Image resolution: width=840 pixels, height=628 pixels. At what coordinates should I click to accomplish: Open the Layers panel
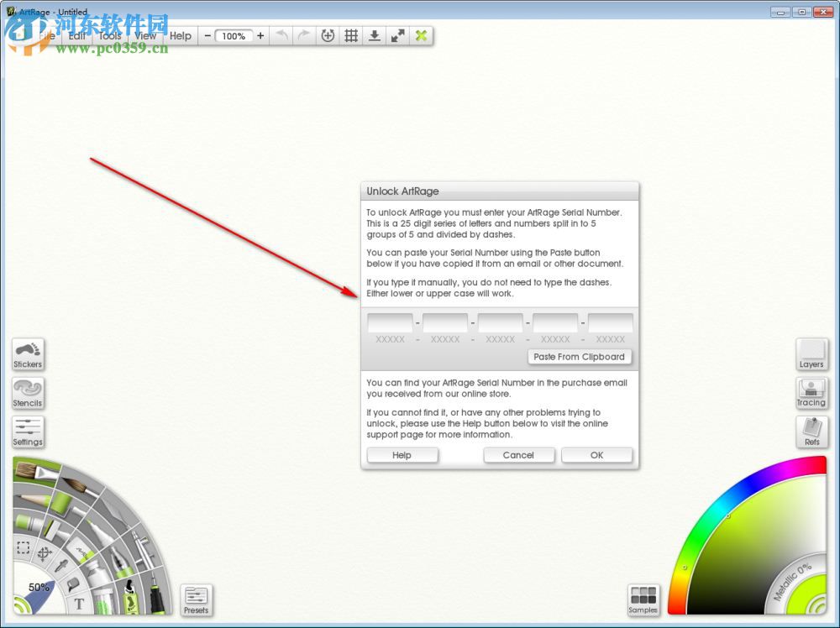click(811, 353)
